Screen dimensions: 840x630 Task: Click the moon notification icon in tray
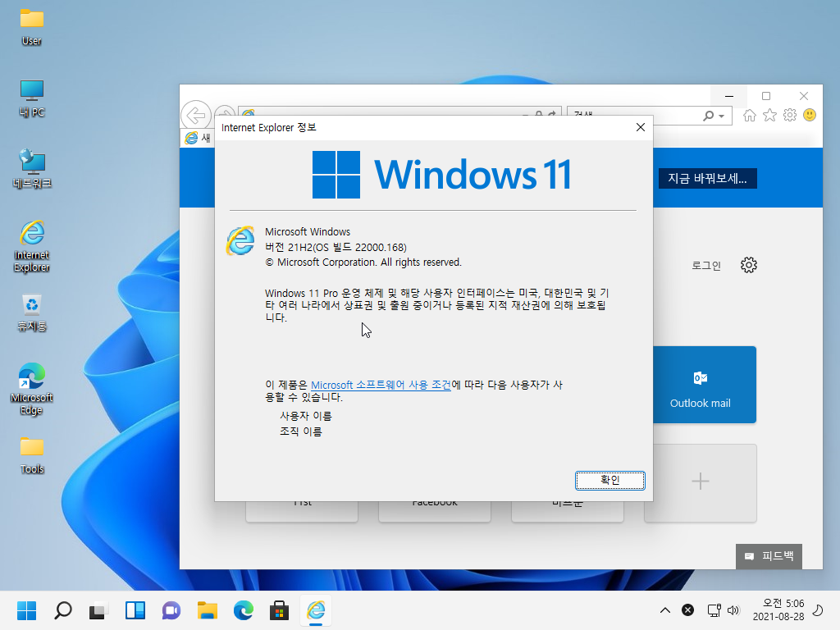coord(818,610)
